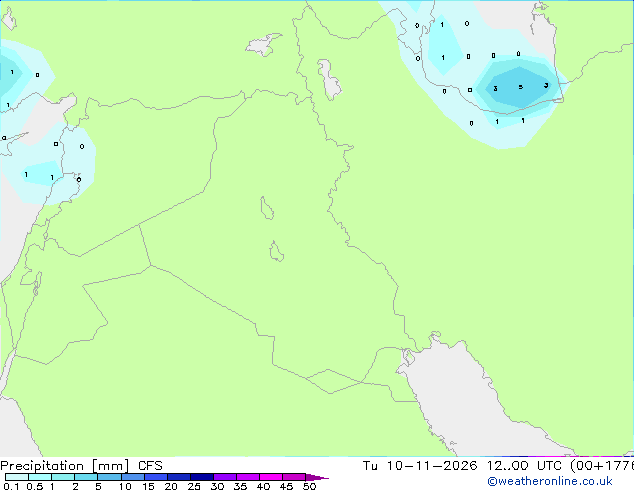634x490 pixels.
Task: Click the 2 mm cyan legend swatch
Action: [x=86, y=477]
